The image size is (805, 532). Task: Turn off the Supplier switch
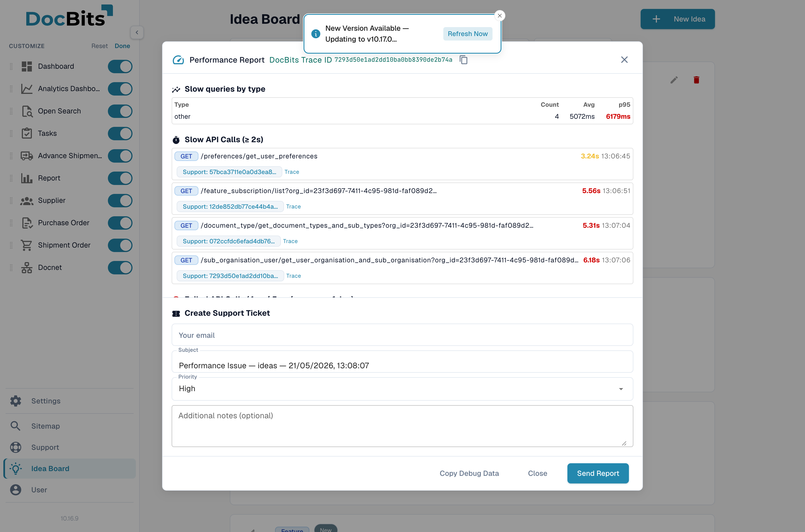120,201
